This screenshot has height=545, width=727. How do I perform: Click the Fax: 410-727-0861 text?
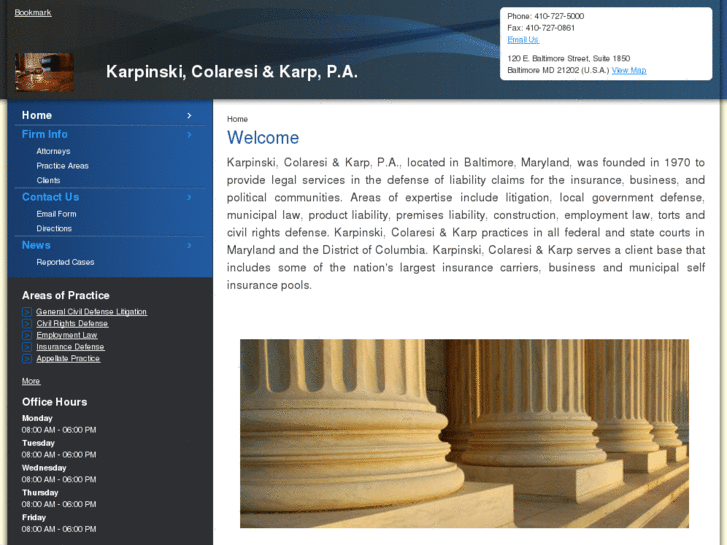541,28
